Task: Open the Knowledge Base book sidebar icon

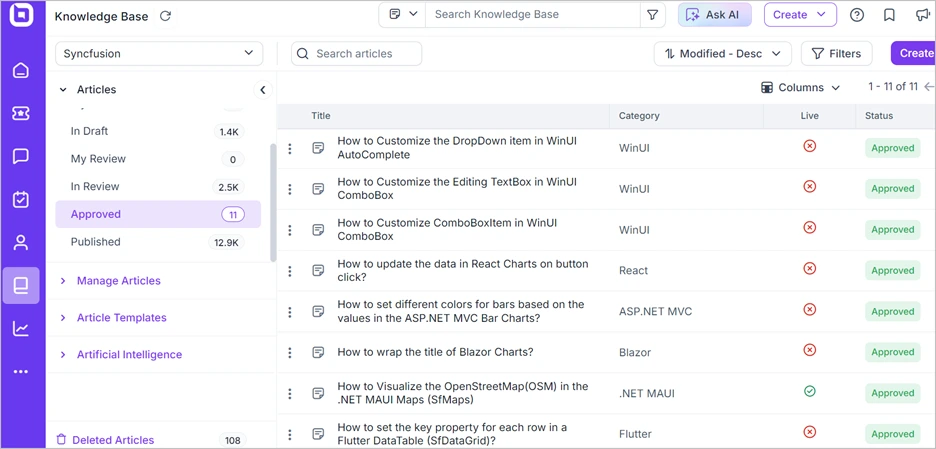Action: click(21, 285)
